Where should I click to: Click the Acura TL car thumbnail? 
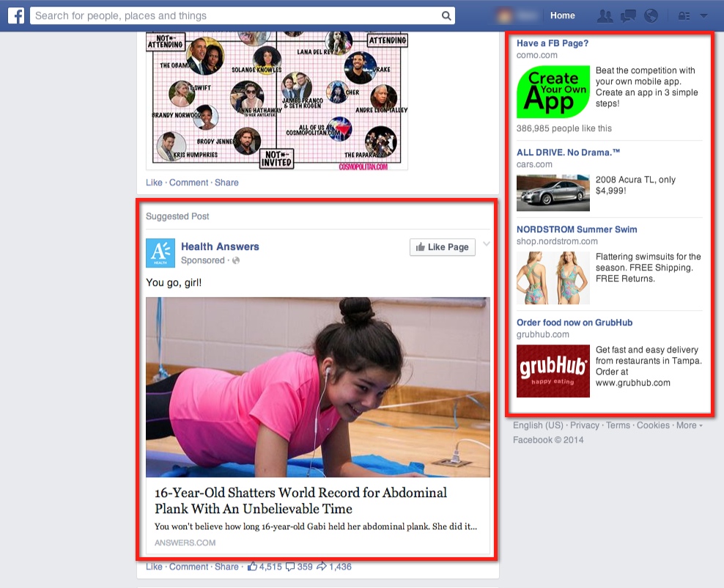click(x=553, y=193)
